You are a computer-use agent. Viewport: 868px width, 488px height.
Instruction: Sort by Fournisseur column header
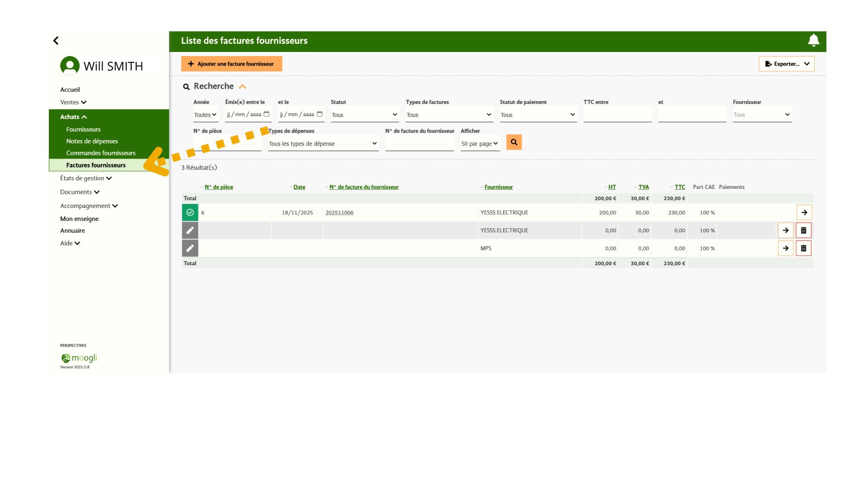coord(498,187)
